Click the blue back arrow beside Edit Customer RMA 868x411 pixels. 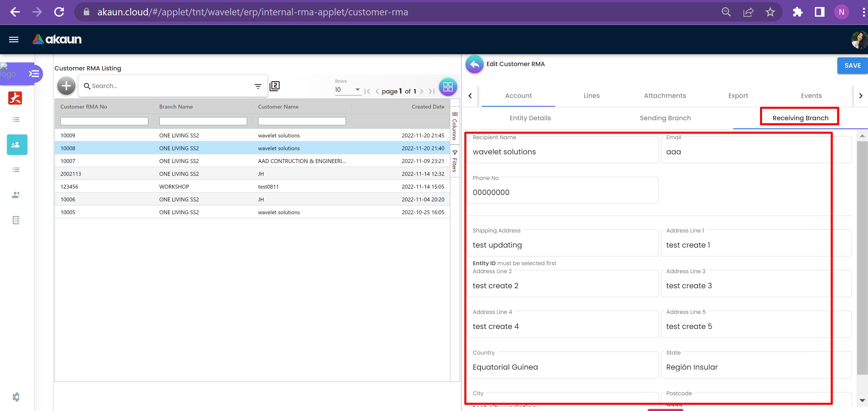pyautogui.click(x=474, y=64)
